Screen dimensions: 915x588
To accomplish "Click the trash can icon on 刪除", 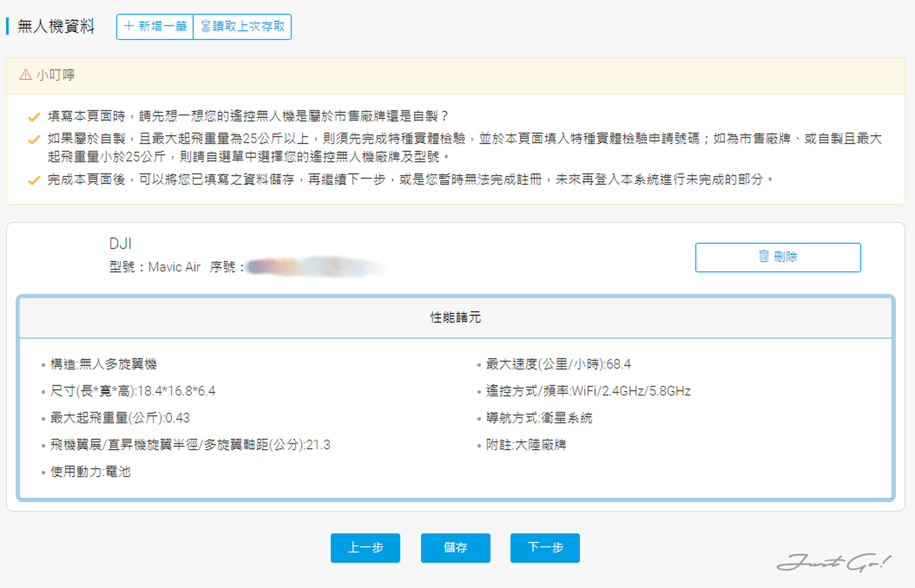I will (x=763, y=257).
